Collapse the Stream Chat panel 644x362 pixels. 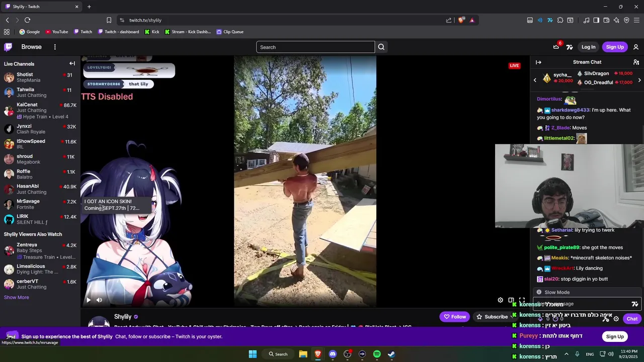point(538,62)
